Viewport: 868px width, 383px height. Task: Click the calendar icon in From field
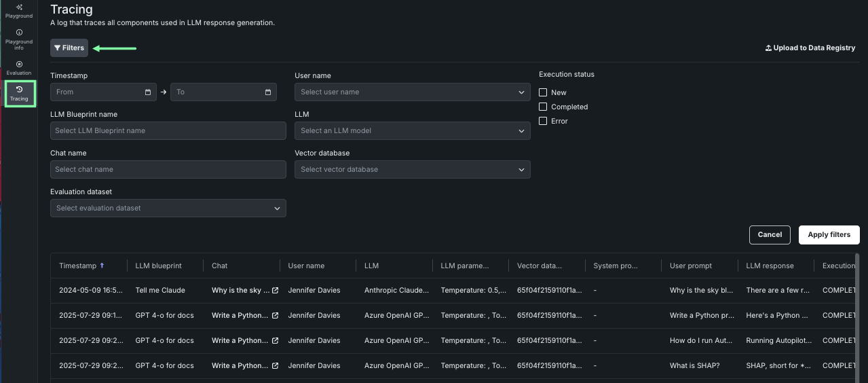pos(148,92)
